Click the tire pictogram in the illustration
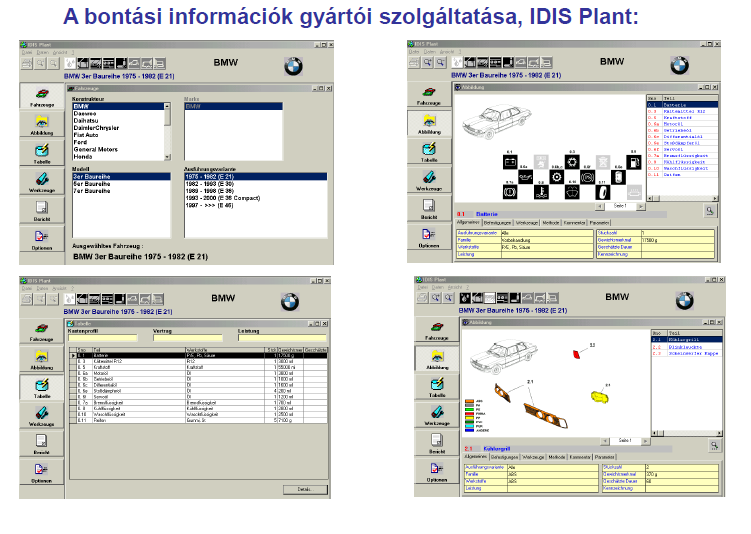Screen dimensions: 751x534 (603, 193)
